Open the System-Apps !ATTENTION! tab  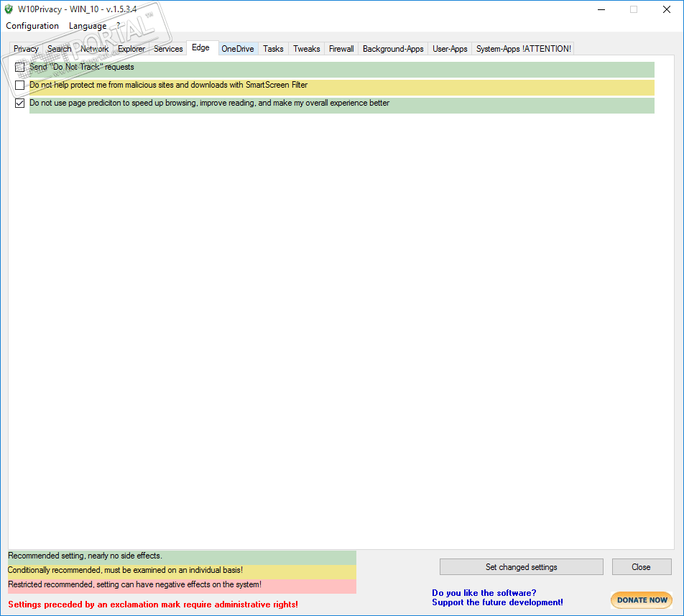pos(524,49)
